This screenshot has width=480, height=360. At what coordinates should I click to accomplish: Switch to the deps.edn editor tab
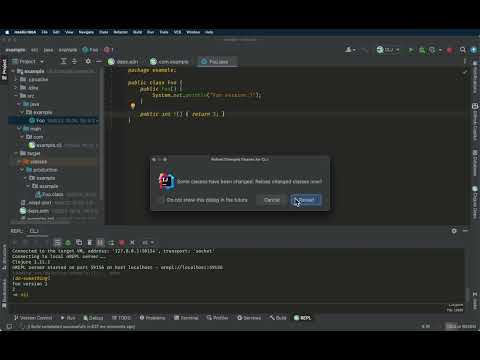(123, 62)
